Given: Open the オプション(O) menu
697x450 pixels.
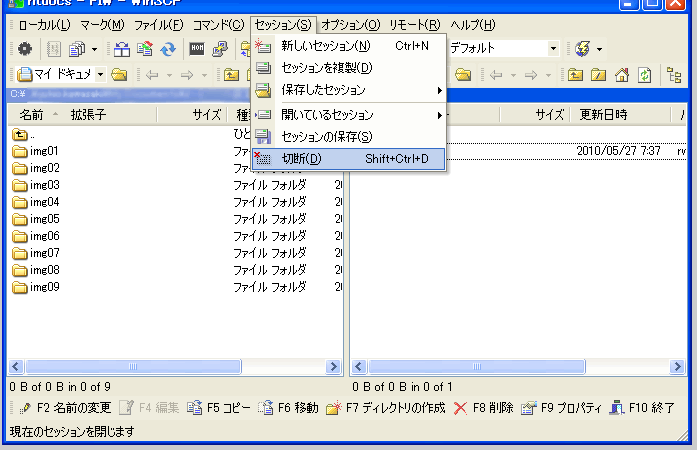Looking at the screenshot, I should tap(351, 25).
